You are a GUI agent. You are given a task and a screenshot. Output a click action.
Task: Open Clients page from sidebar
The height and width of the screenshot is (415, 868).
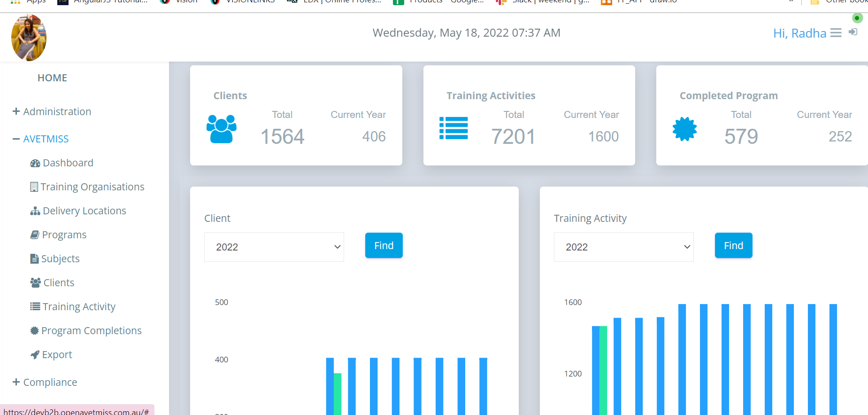click(x=59, y=282)
